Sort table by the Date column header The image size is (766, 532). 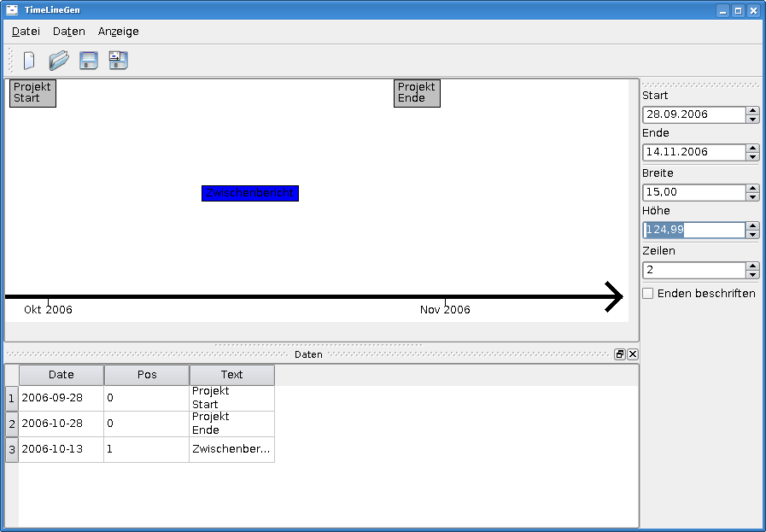(x=61, y=375)
